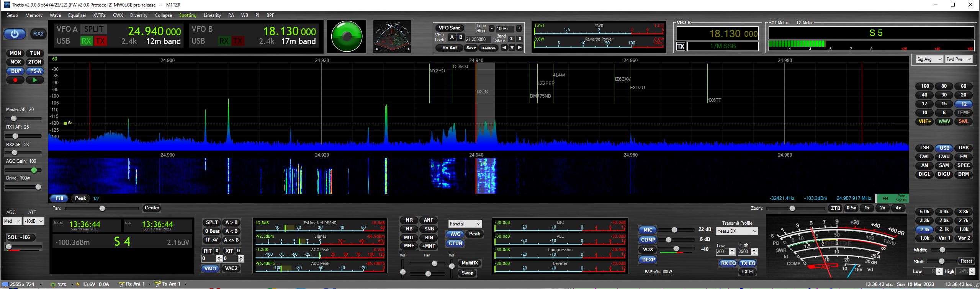Viewport: 980px width, 289px height.
Task: Click the TX indicator beside 17M SSB
Action: [x=681, y=47]
